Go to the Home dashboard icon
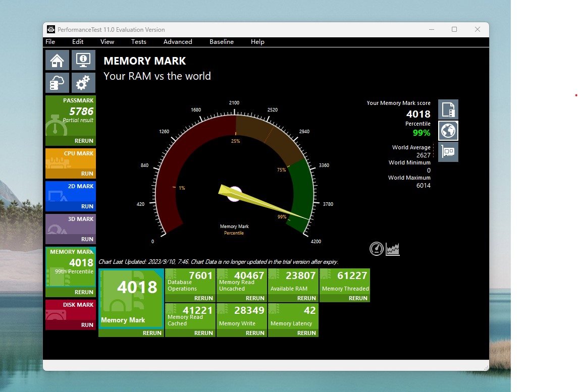578x392 pixels. [x=57, y=60]
